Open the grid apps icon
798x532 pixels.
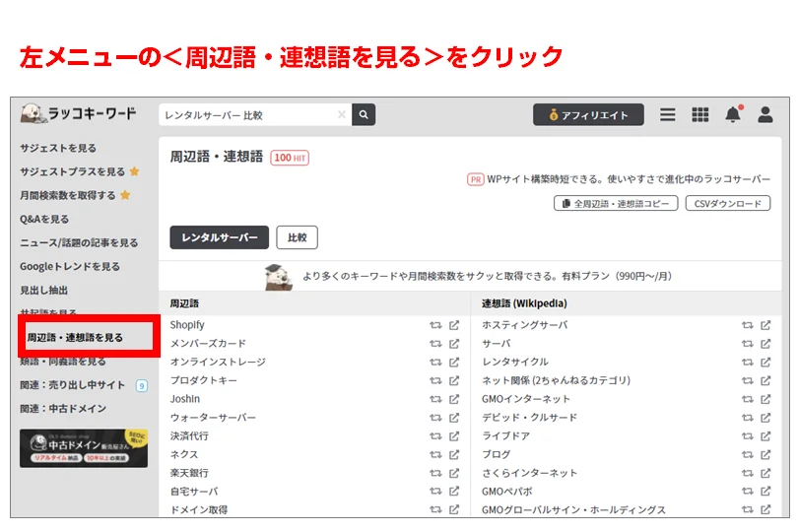pyautogui.click(x=700, y=114)
